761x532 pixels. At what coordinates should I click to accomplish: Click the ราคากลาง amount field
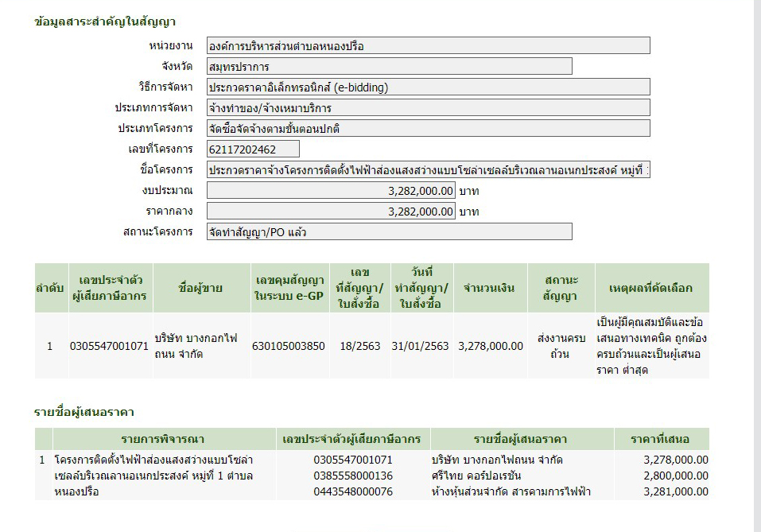point(330,212)
